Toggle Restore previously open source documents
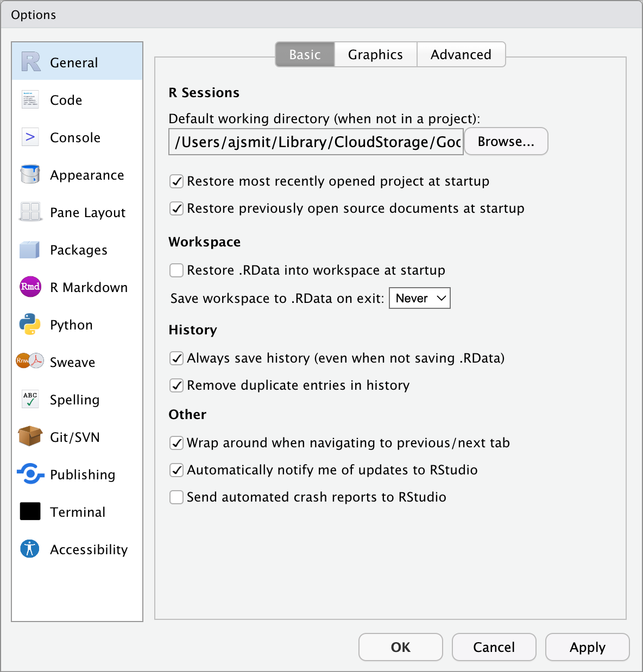Image resolution: width=643 pixels, height=672 pixels. 176,208
